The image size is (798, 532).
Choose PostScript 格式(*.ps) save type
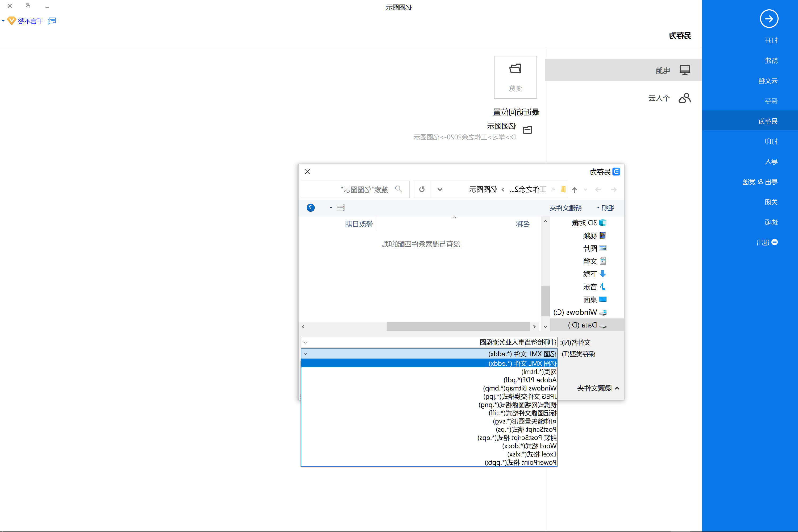pos(429,430)
